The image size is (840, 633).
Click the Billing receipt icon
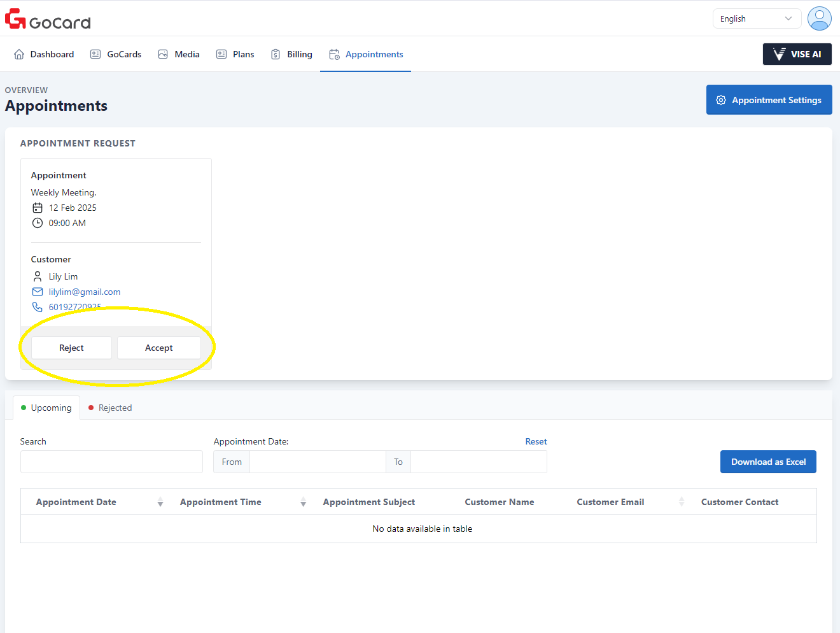tap(276, 54)
